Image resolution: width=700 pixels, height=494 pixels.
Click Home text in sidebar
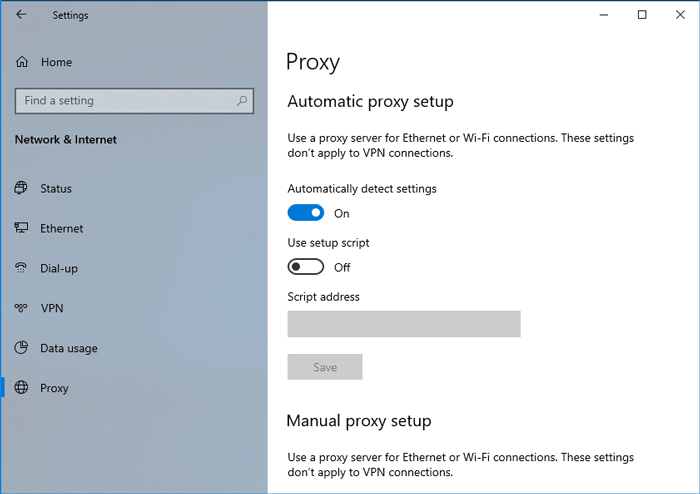(x=56, y=62)
